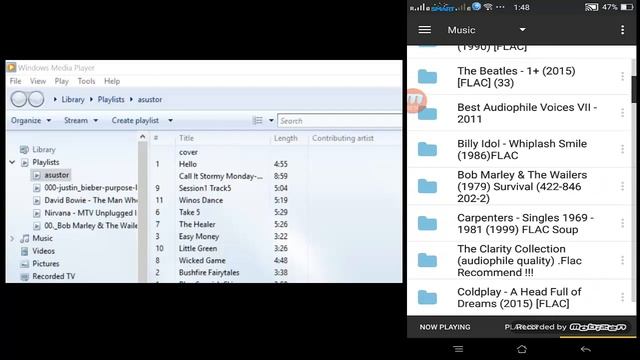Expand the Music tree node
640x360 pixels.
pos(12,238)
